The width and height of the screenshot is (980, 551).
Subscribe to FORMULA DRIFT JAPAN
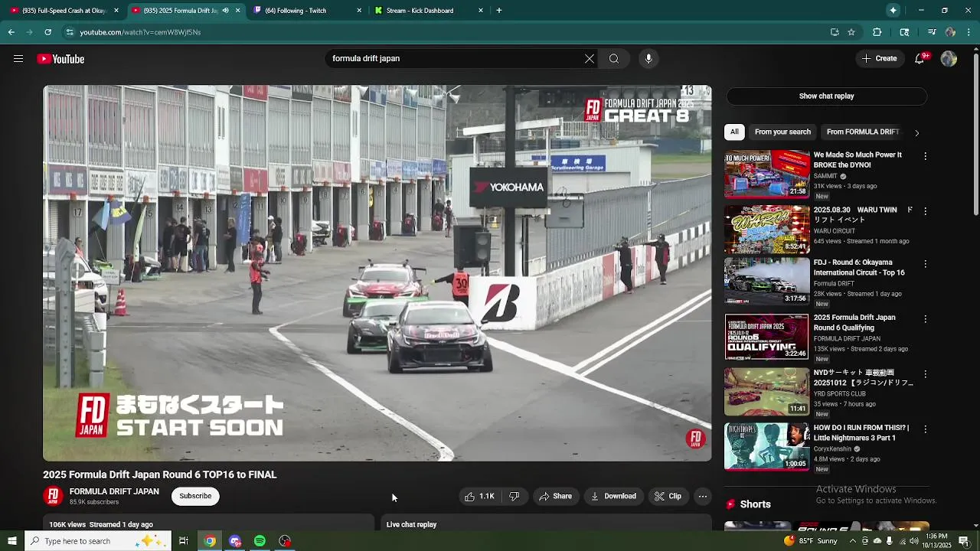click(x=195, y=496)
